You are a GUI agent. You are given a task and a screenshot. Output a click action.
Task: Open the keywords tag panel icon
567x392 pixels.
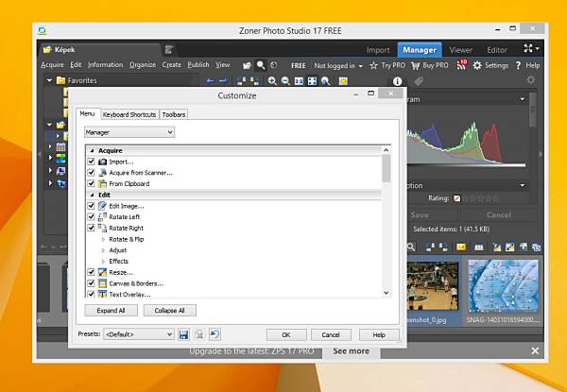pos(419,81)
